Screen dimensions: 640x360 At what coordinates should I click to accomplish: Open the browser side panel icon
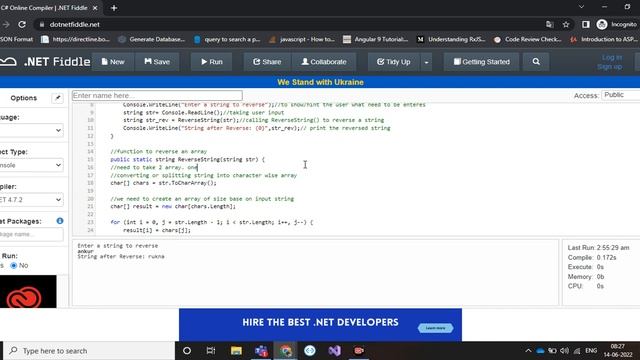click(586, 24)
